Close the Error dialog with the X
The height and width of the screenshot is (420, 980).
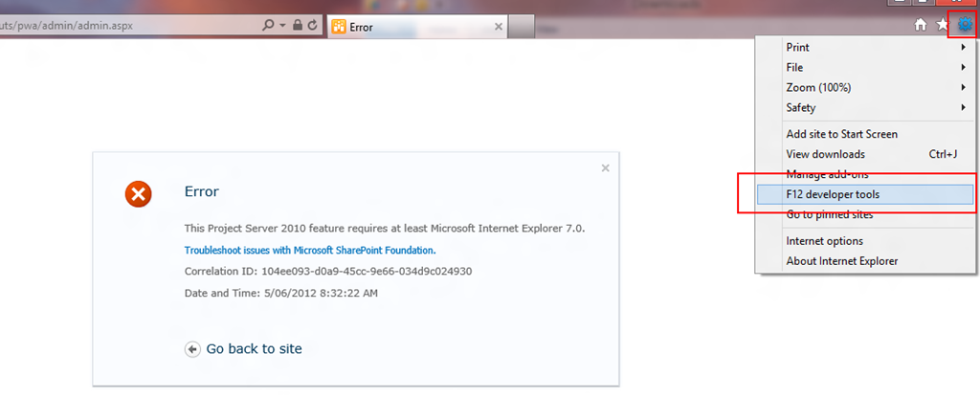click(x=605, y=168)
